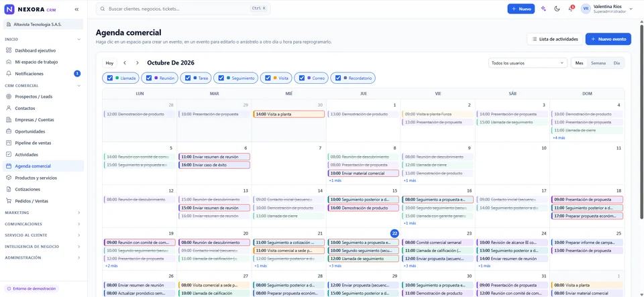Toggle dark mode moon icon
Screen dimensions: 644x297
coord(557,9)
